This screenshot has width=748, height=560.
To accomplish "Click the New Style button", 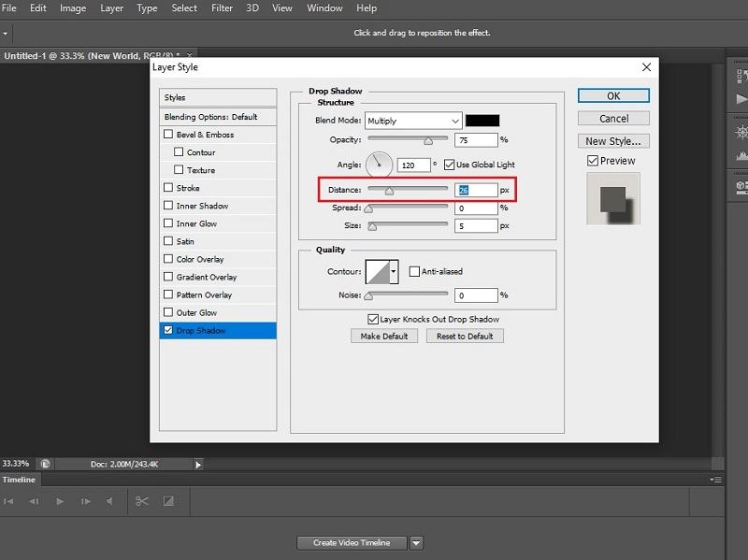I will coord(613,140).
